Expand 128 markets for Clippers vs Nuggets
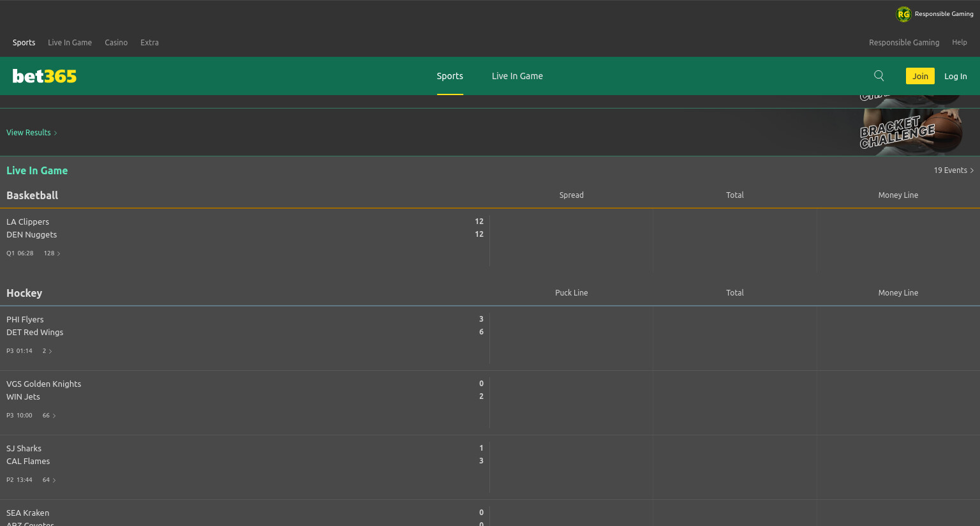 (x=52, y=253)
